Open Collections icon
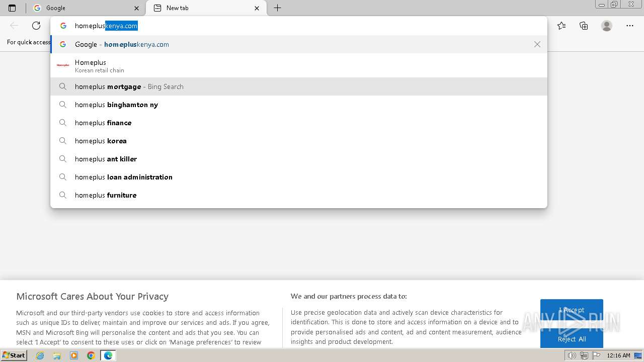Image resolution: width=644 pixels, height=362 pixels. 584,26
